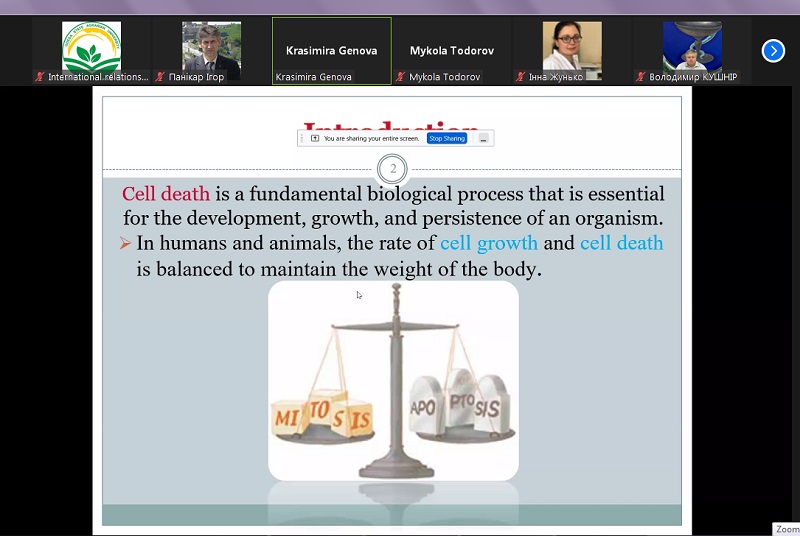The height and width of the screenshot is (536, 800).
Task: Click muted mic icon on International relations tile
Action: 40,77
